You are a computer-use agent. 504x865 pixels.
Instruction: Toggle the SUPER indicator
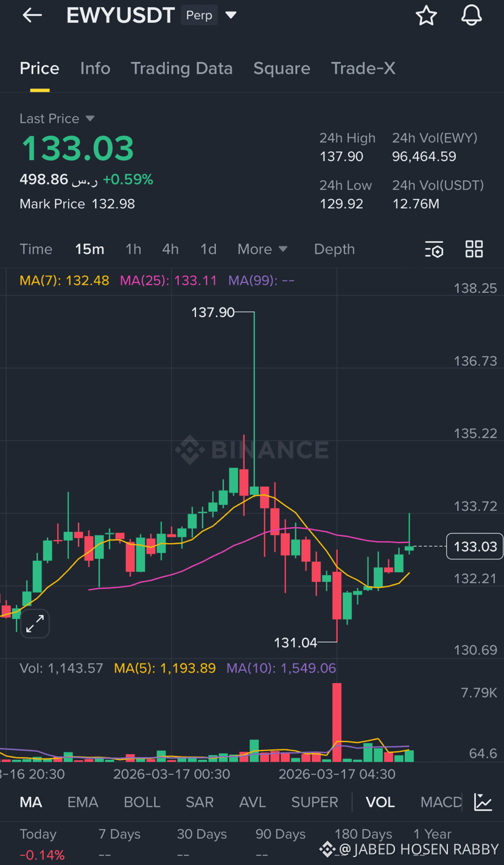(x=315, y=802)
